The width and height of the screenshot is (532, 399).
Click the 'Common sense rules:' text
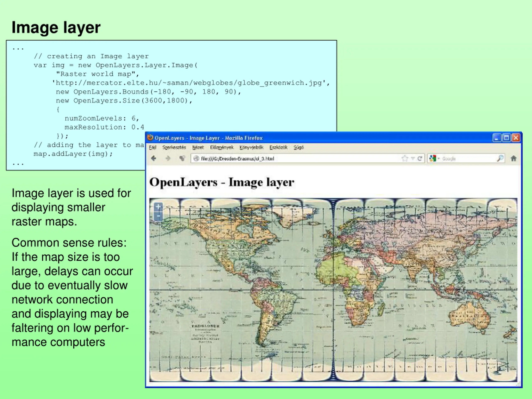click(69, 243)
